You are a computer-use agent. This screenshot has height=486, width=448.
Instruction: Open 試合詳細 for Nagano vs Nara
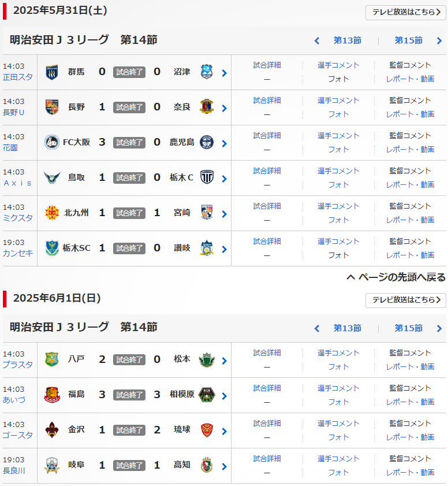[267, 100]
